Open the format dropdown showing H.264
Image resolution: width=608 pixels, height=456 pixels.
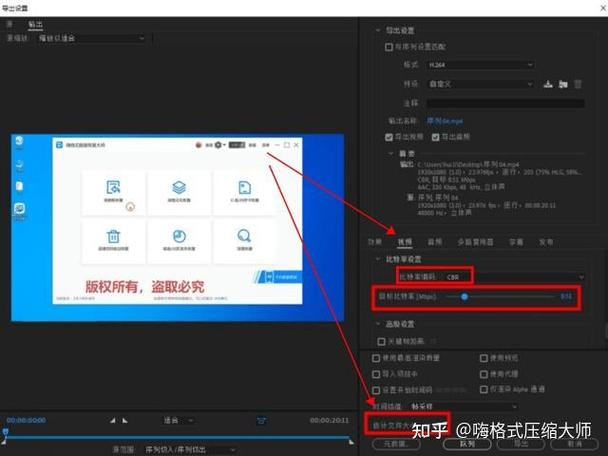point(480,65)
